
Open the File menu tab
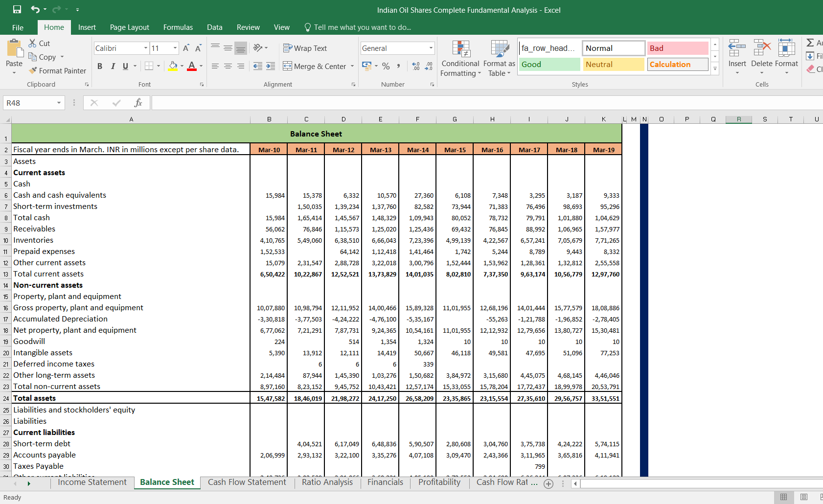[x=18, y=27]
